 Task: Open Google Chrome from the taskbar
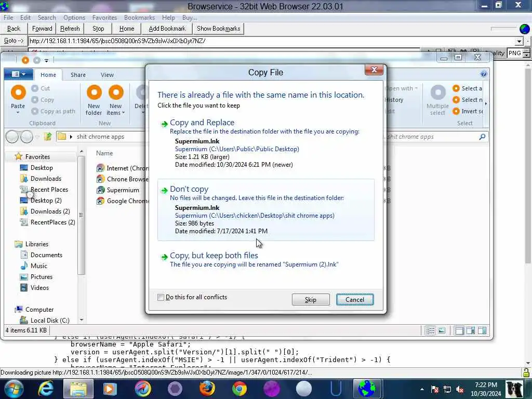[x=240, y=389]
